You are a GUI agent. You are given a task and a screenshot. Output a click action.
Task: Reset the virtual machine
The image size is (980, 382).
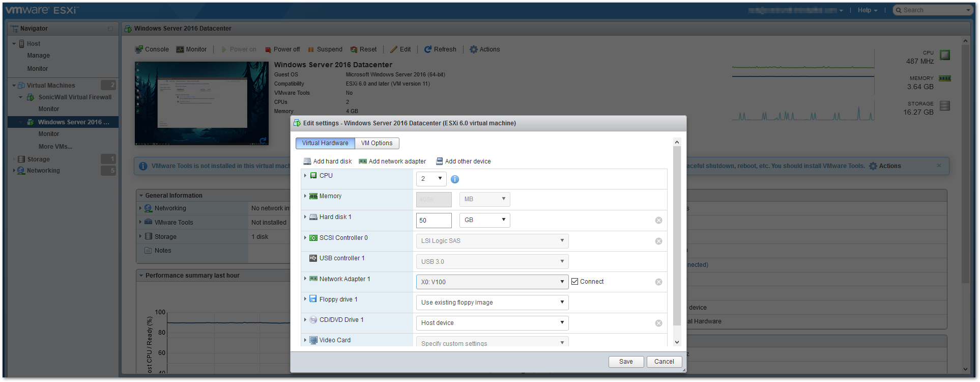tap(363, 49)
